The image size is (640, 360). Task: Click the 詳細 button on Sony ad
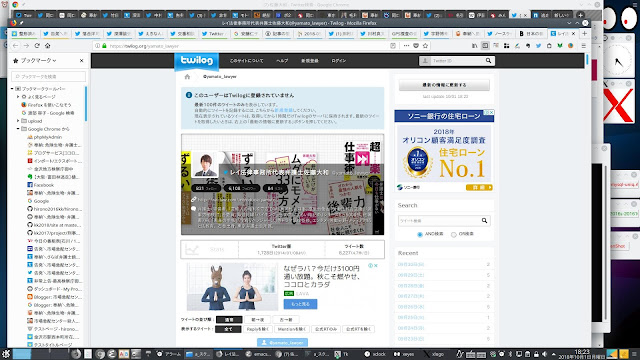pos(479,187)
